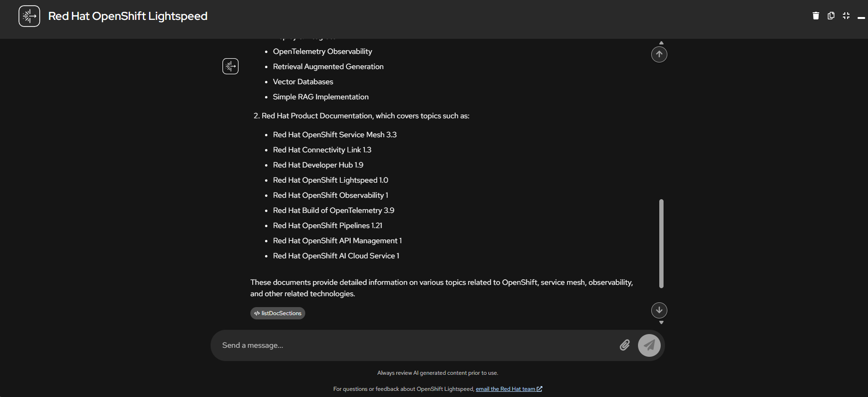Click Red Hat OpenShift AI Cloud Service 1
This screenshot has height=397, width=868.
336,256
